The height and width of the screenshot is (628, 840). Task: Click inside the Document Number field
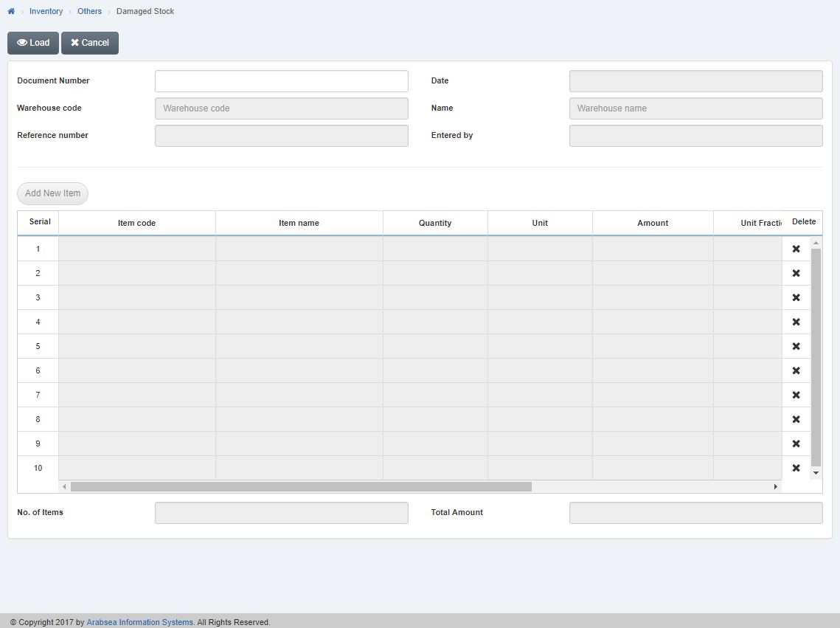click(281, 81)
